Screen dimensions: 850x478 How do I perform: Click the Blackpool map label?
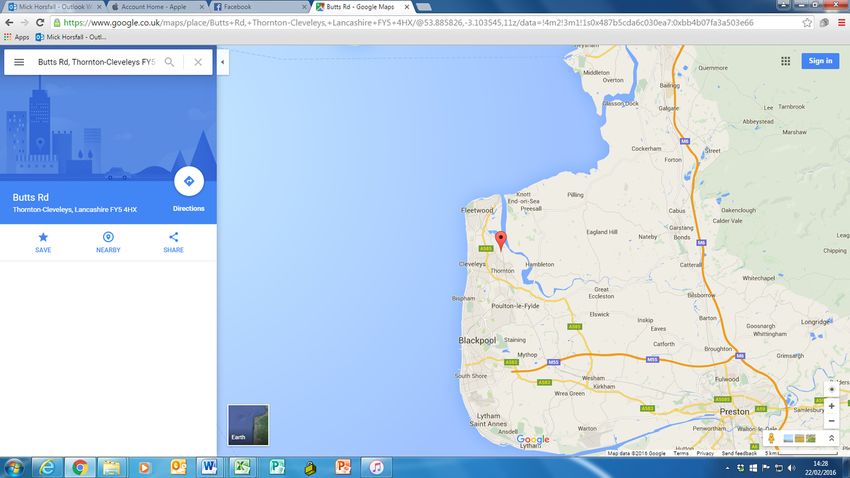pos(477,340)
